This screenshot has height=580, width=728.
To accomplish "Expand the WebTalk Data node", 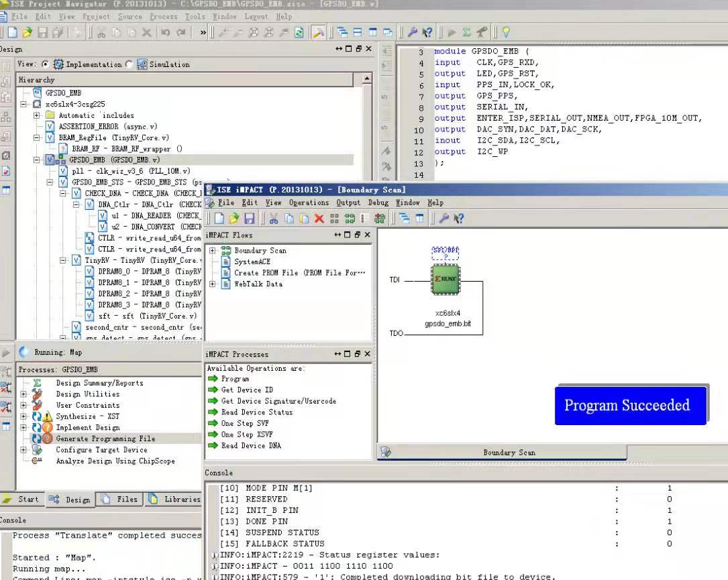I will 213,284.
